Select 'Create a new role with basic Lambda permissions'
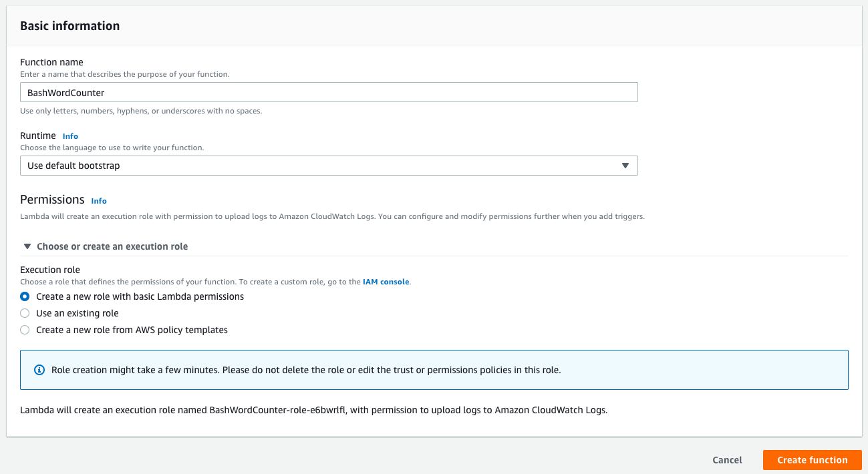Viewport: 868px width, 474px height. click(x=25, y=297)
